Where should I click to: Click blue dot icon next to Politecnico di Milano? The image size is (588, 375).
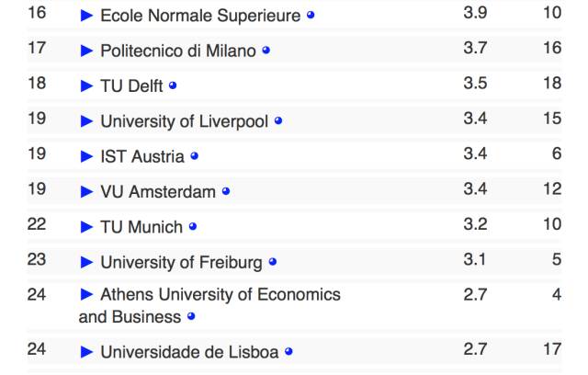point(266,51)
